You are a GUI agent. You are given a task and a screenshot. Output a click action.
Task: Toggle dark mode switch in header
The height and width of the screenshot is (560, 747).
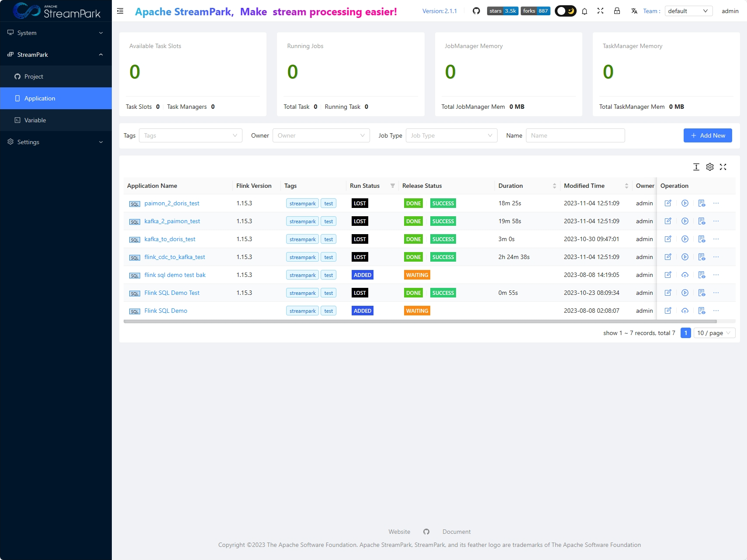pos(565,11)
